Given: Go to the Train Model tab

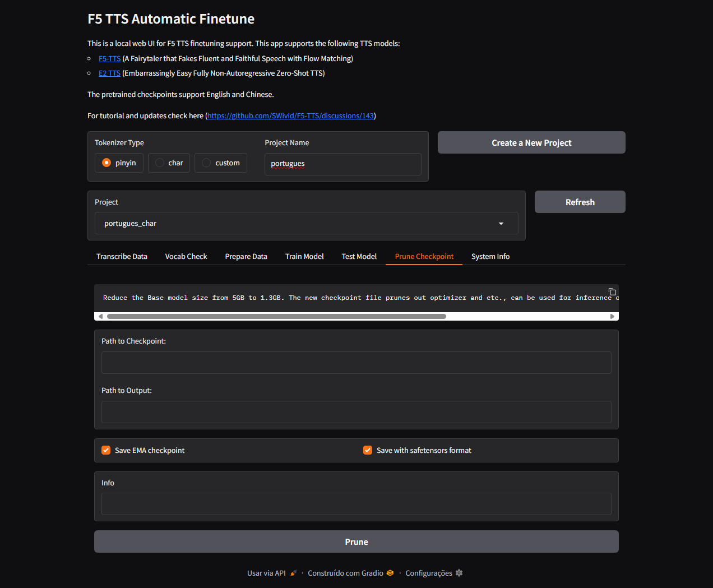Looking at the screenshot, I should click(x=304, y=256).
